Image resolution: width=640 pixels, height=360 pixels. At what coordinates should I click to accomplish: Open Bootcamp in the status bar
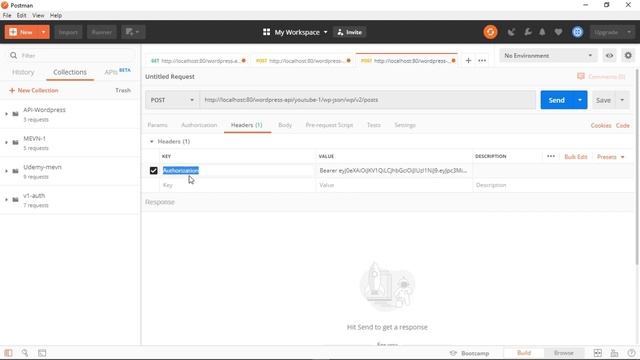click(469, 353)
